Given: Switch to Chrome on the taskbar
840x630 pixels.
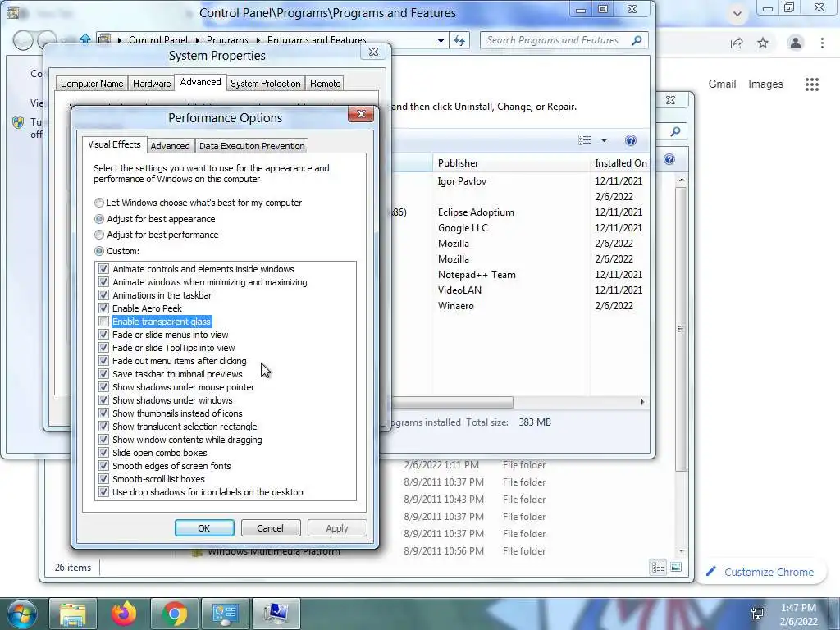Looking at the screenshot, I should tap(174, 614).
